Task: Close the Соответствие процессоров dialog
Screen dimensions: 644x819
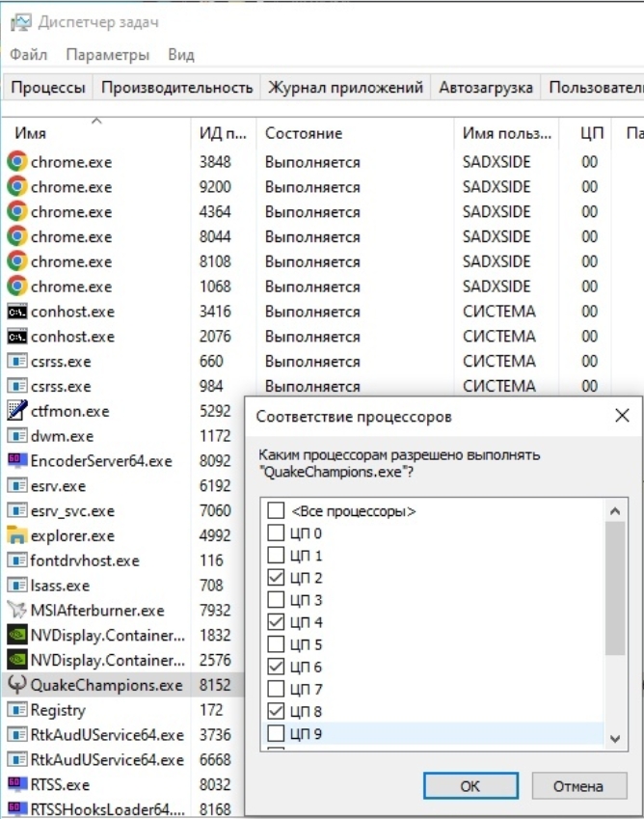Action: point(622,416)
